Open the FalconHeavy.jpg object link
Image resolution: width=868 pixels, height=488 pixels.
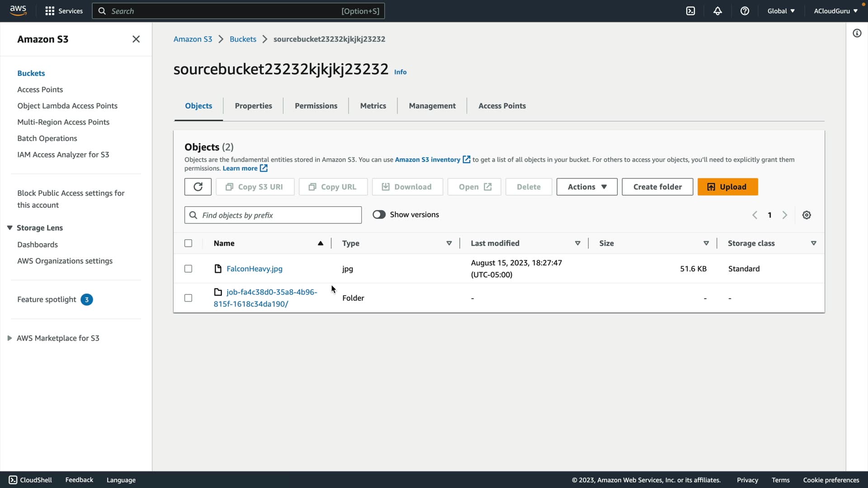(x=254, y=269)
